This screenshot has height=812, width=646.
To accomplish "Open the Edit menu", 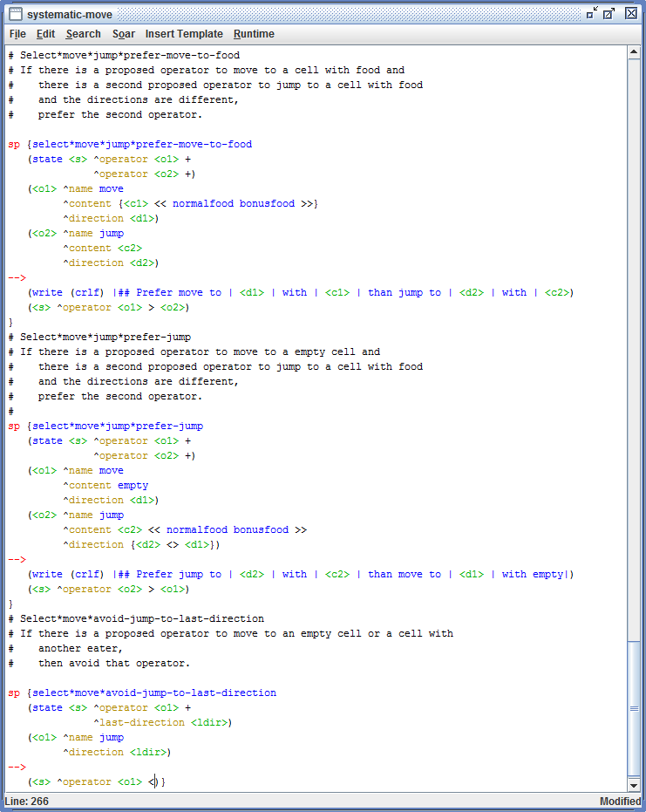I will point(45,34).
